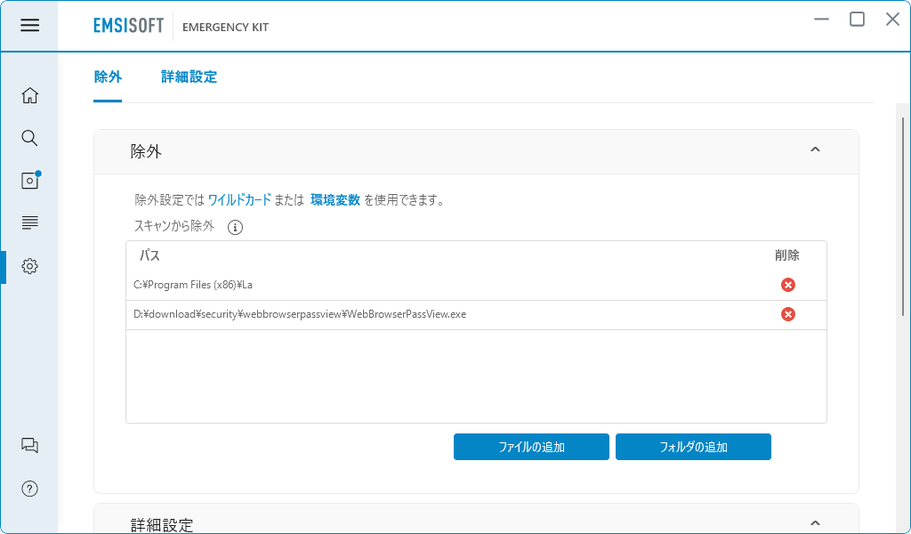
Task: Go to the Home overview icon
Action: [x=30, y=95]
